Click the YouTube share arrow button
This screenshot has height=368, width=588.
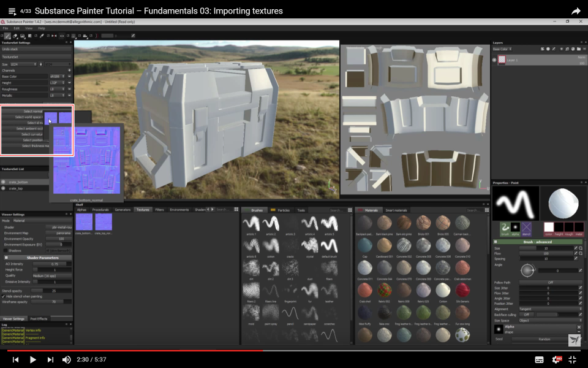(576, 11)
